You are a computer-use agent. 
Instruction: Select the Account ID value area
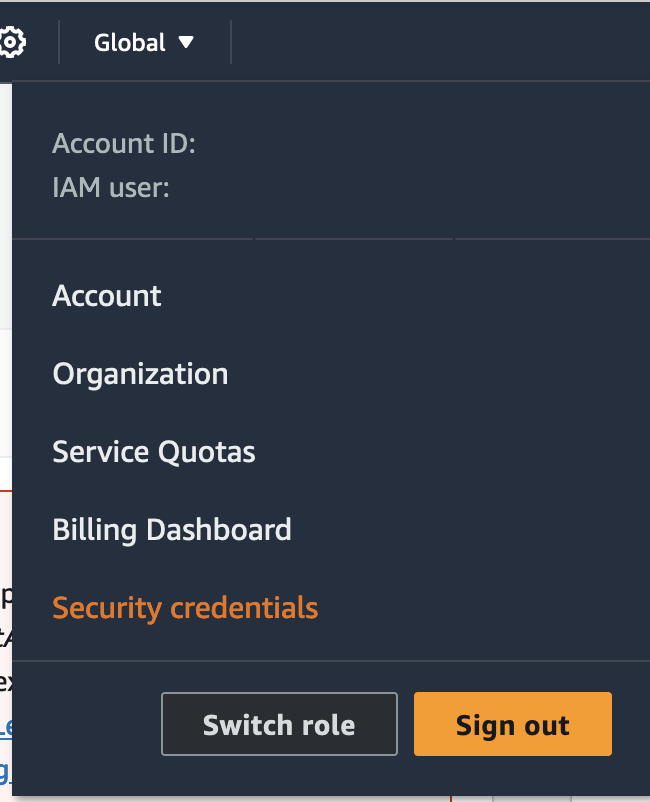[300, 143]
